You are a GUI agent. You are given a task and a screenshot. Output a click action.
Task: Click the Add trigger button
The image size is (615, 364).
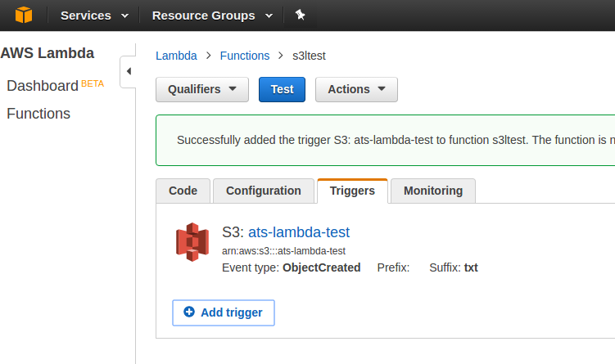[x=224, y=312]
